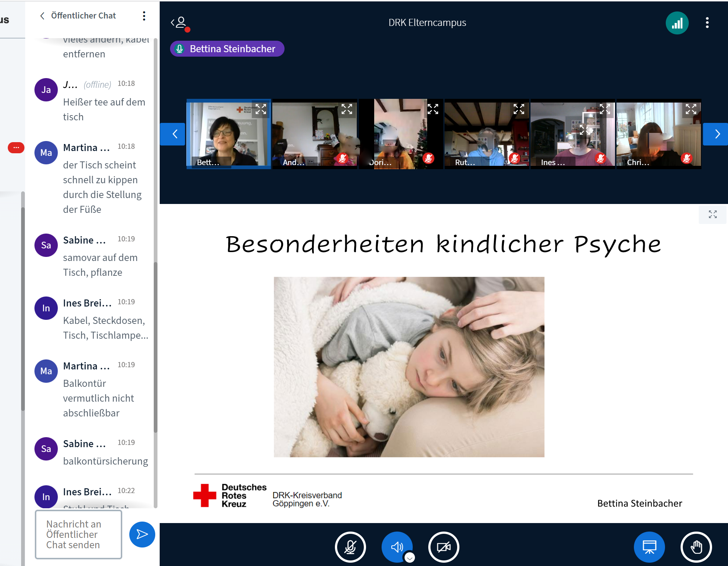Image resolution: width=728 pixels, height=566 pixels.
Task: Fullscreen Christina's webcam tile
Action: [691, 109]
